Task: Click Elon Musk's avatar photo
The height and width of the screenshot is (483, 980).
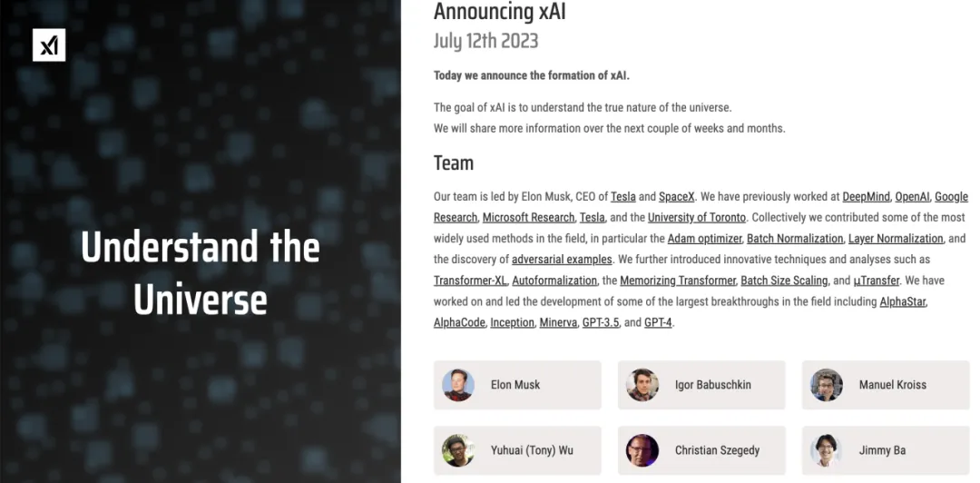Action: [458, 385]
